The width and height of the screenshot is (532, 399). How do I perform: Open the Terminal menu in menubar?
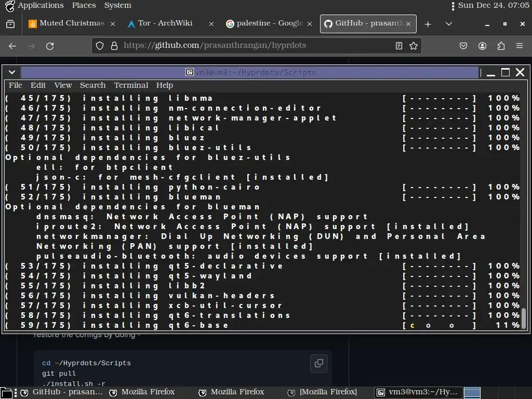tap(131, 85)
